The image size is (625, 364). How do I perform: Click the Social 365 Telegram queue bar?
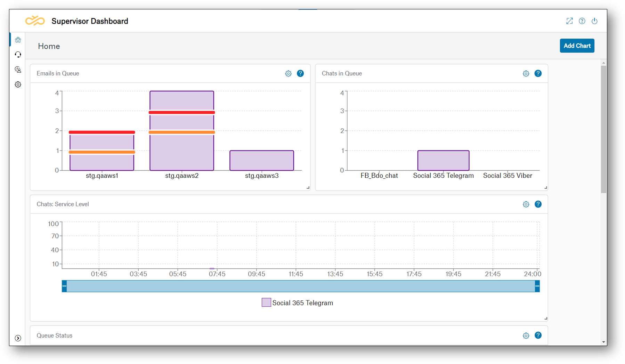tap(443, 161)
